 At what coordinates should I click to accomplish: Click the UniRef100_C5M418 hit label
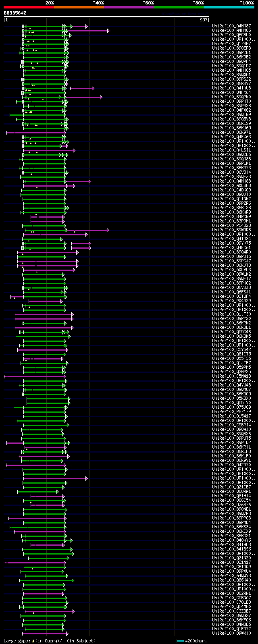(x=231, y=376)
